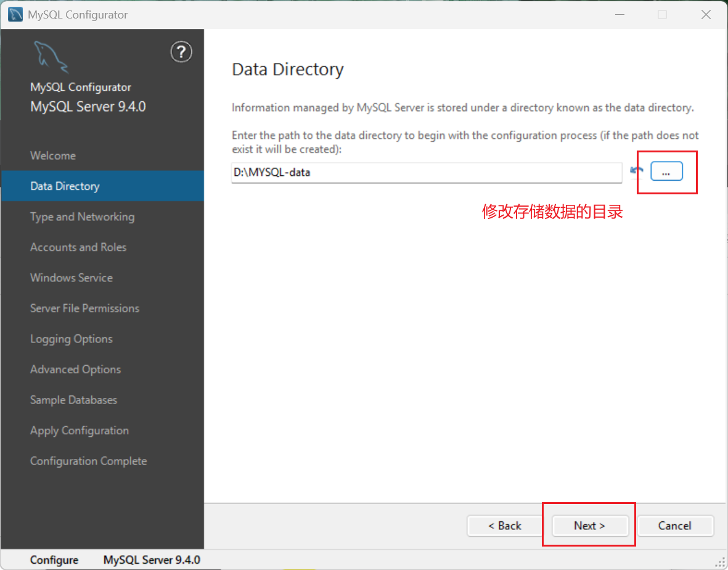Viewport: 728px width, 570px height.
Task: Cancel the configuration wizard
Action: coord(674,526)
